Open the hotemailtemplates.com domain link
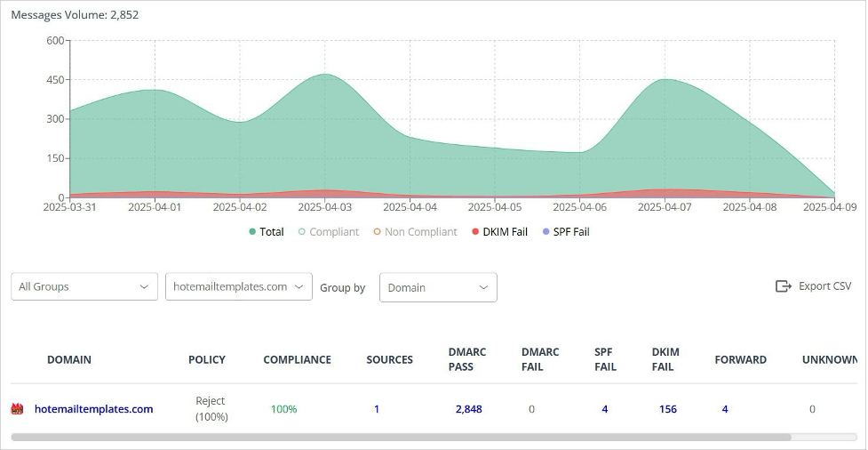868x450 pixels. pos(93,409)
